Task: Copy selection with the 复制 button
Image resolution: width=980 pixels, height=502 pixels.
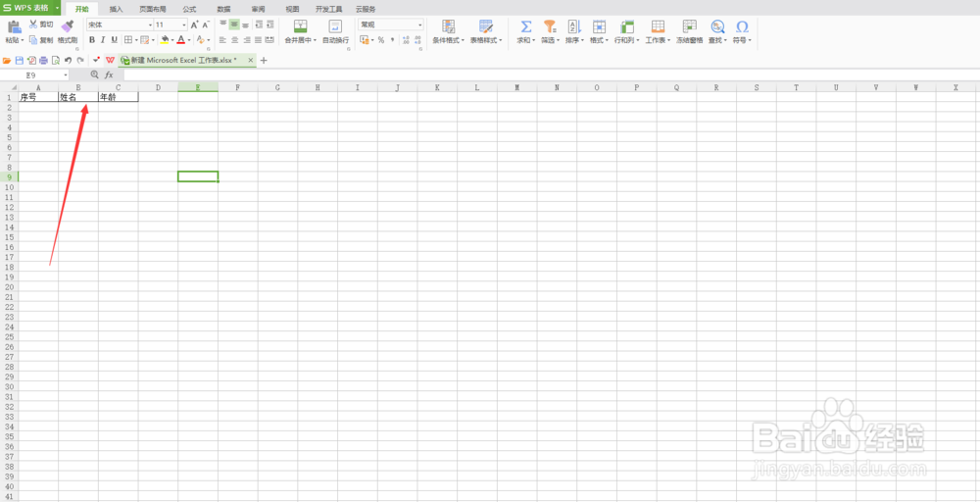Action: [41, 40]
